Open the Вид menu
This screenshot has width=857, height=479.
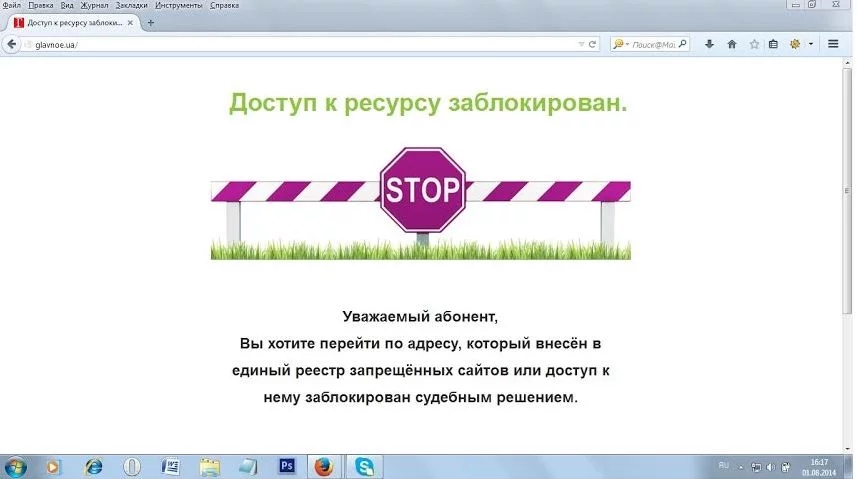click(67, 5)
